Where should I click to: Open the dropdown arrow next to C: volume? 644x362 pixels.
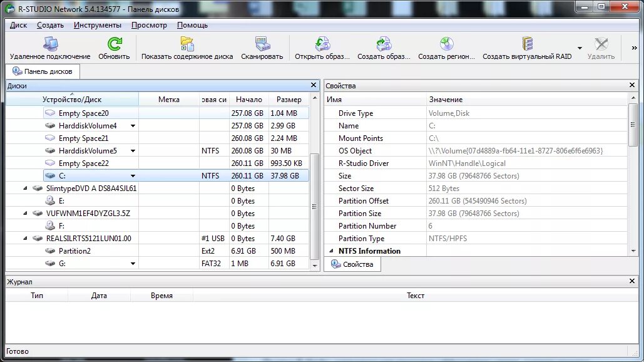point(133,176)
